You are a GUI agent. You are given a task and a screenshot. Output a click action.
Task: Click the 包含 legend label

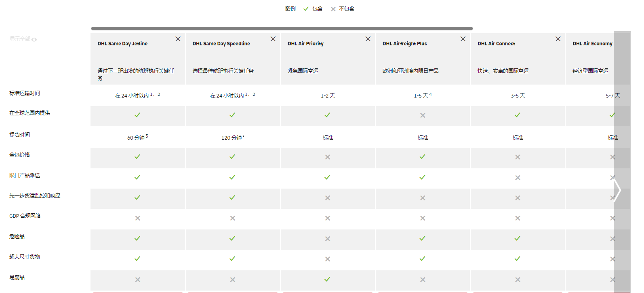pyautogui.click(x=318, y=8)
